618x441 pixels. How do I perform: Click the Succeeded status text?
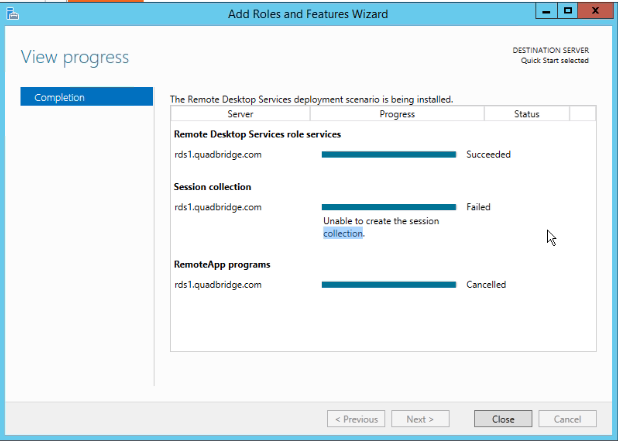pyautogui.click(x=488, y=154)
